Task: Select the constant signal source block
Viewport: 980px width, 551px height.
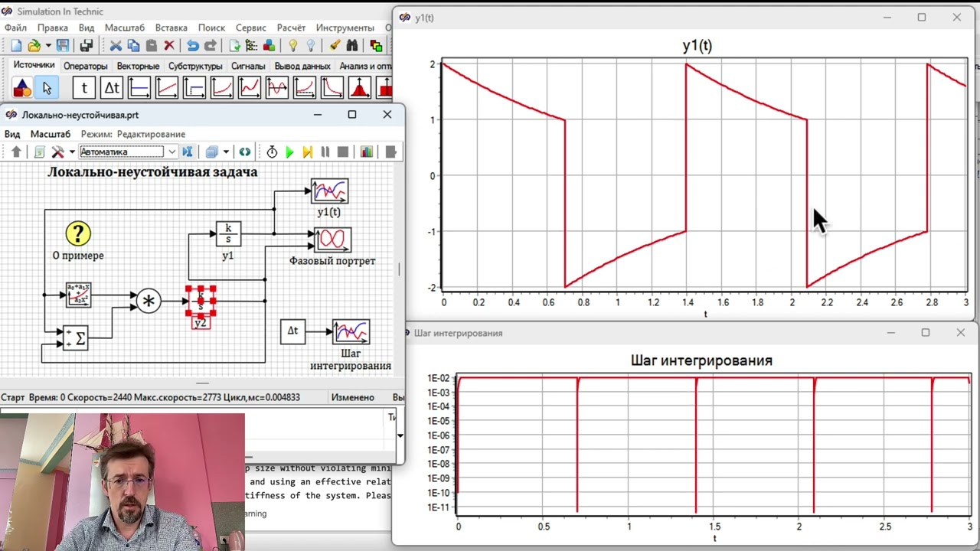Action: pos(139,88)
